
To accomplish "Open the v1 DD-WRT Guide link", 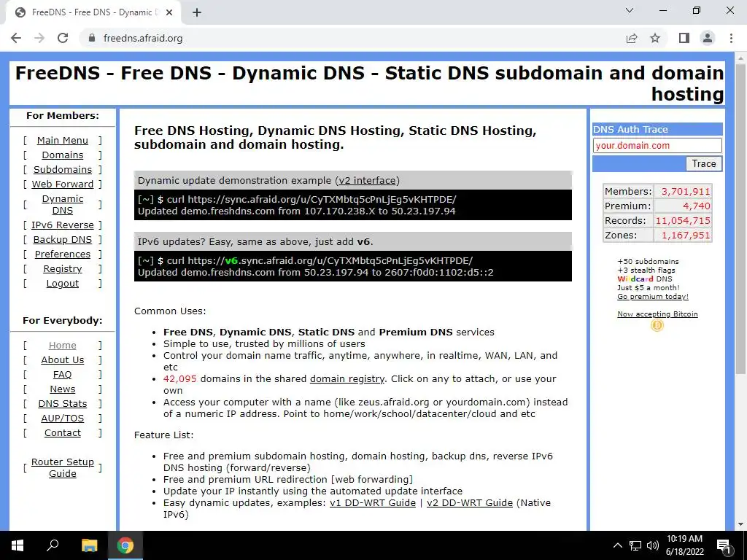I will pyautogui.click(x=373, y=503).
